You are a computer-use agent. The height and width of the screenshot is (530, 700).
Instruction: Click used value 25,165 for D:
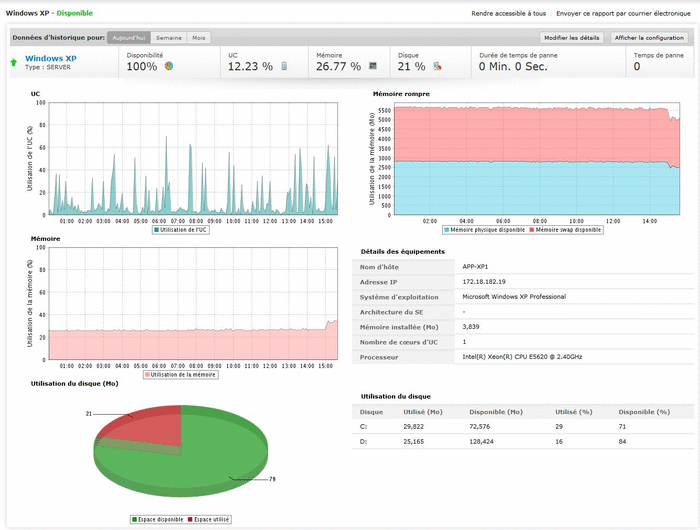click(414, 442)
